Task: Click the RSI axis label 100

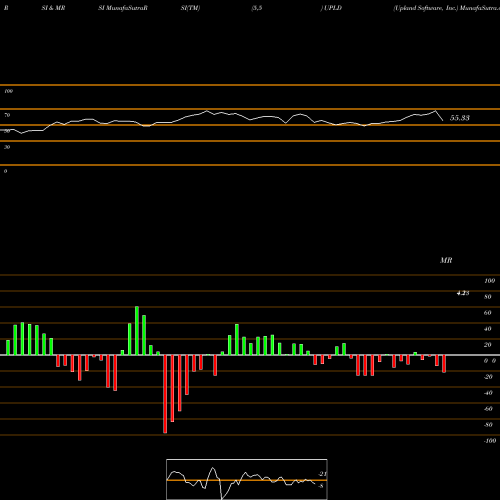Action: pyautogui.click(x=8, y=91)
